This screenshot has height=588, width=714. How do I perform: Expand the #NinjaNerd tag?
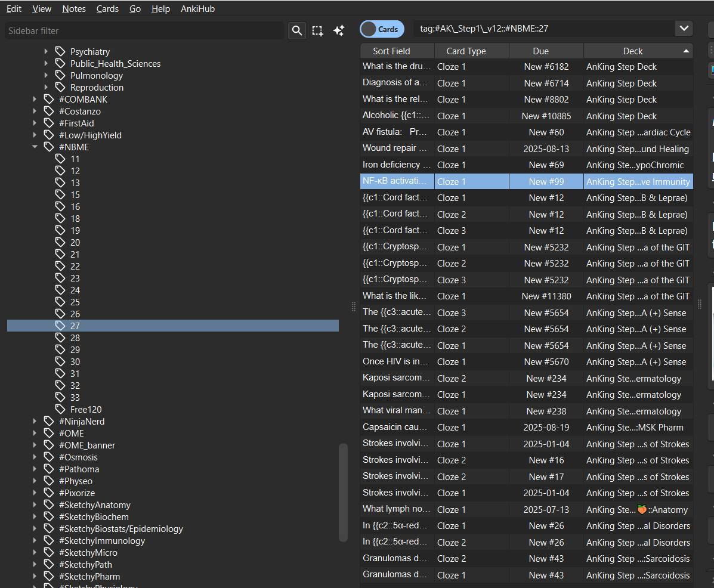point(35,421)
